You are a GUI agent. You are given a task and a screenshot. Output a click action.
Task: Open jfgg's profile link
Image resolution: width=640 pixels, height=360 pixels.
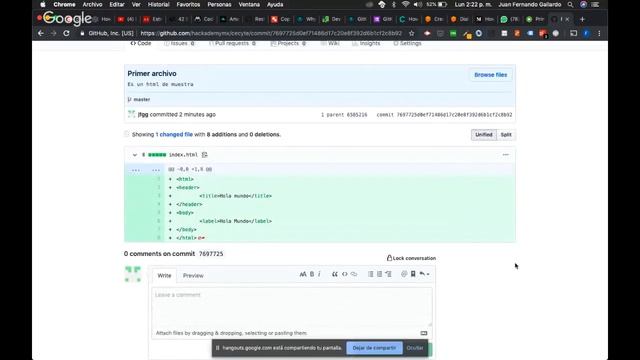[143, 115]
